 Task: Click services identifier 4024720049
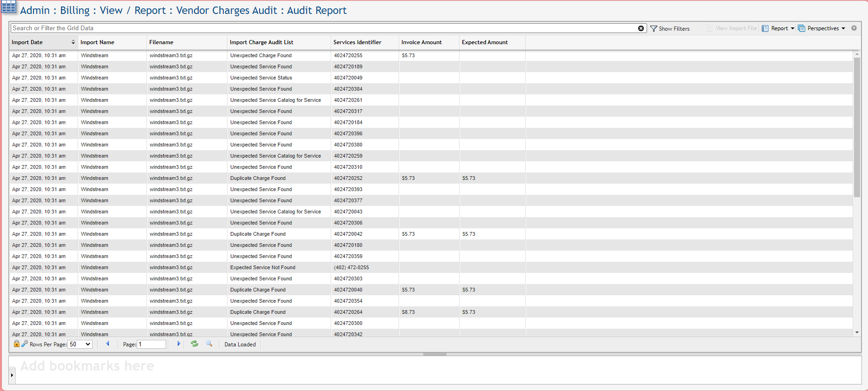tap(348, 78)
